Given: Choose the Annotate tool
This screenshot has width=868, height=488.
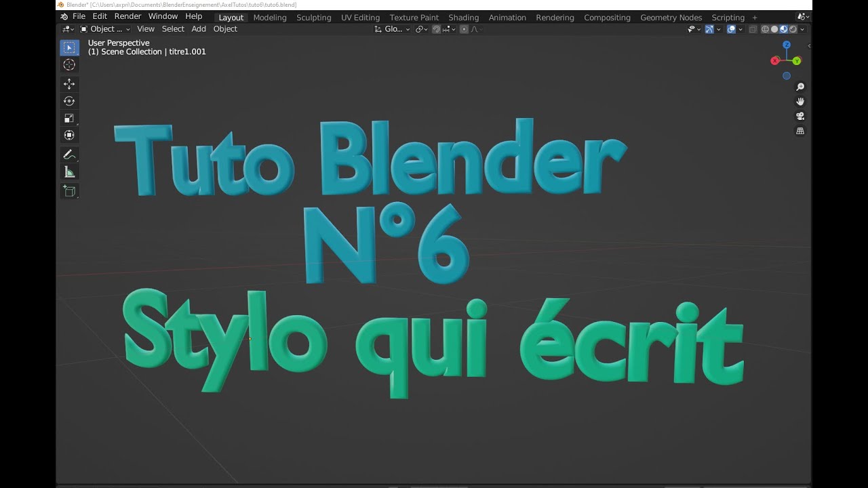Looking at the screenshot, I should point(68,155).
